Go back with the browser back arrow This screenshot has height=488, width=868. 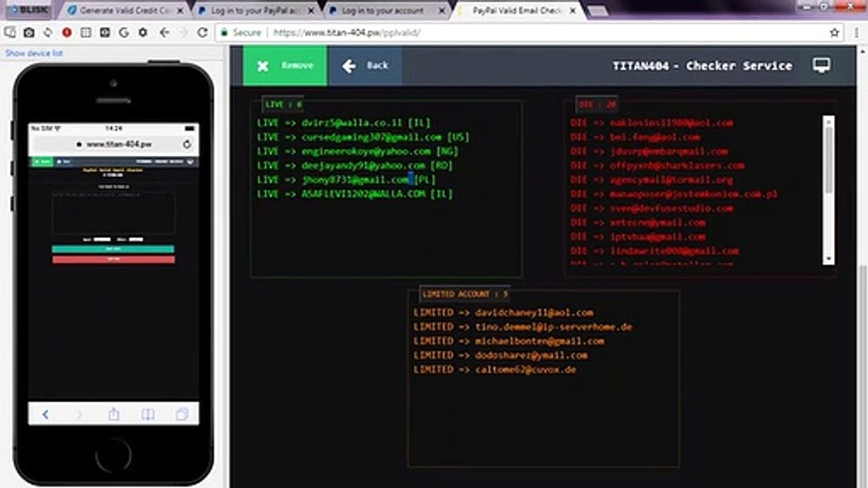tap(164, 33)
